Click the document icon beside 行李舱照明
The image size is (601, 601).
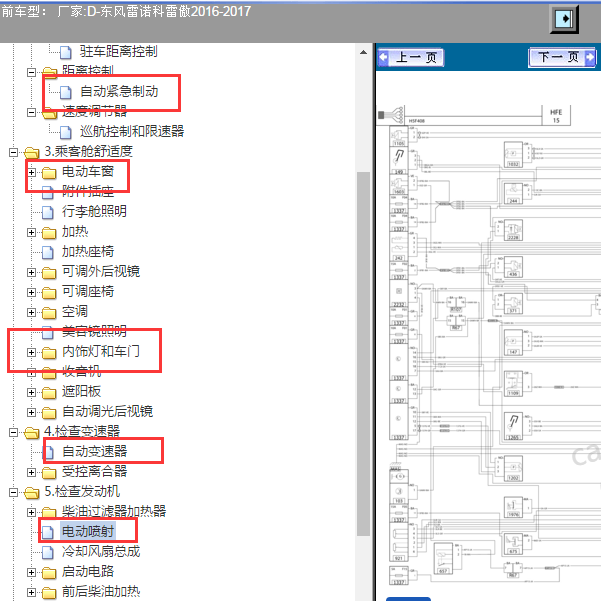click(48, 212)
